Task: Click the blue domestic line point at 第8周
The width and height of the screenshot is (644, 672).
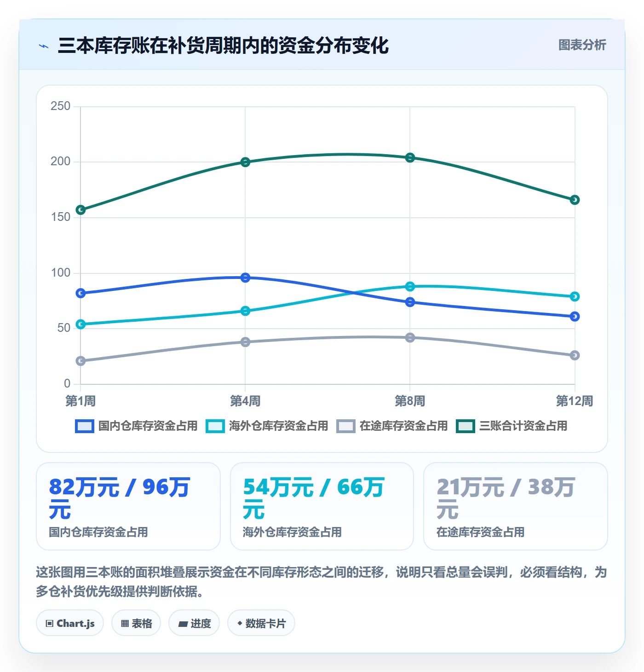Action: [x=410, y=302]
